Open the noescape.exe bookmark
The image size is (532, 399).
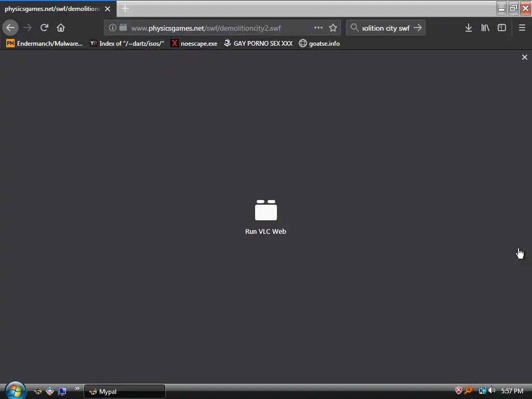[194, 44]
